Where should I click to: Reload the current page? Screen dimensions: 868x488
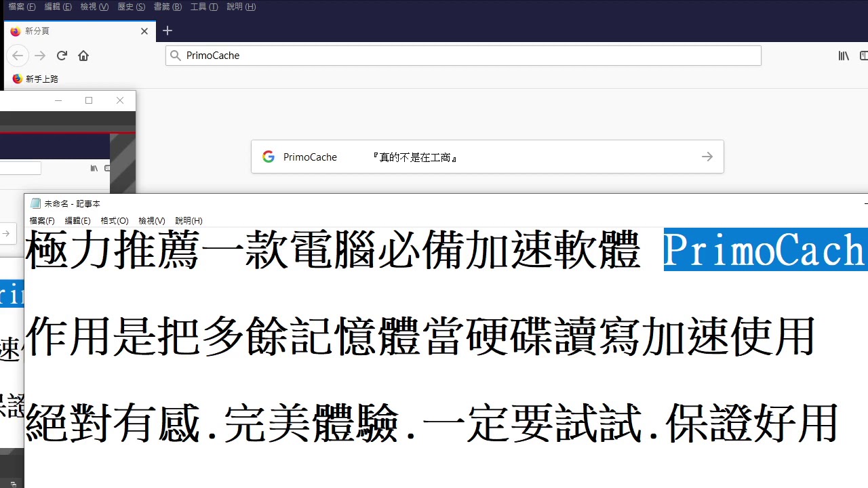point(62,56)
